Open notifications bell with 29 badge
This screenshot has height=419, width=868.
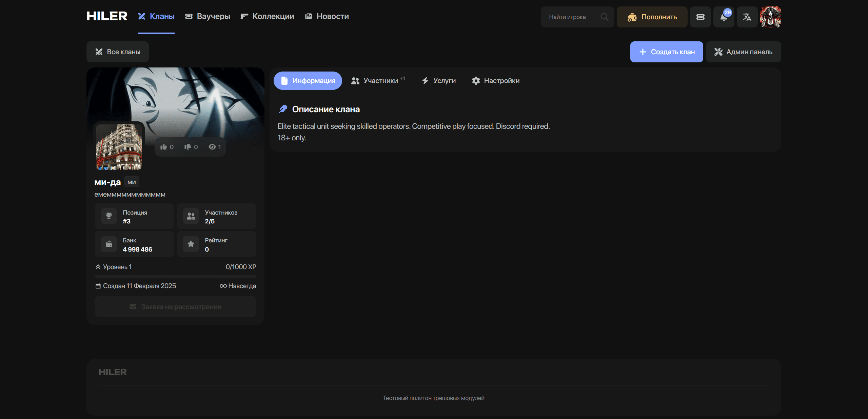pos(724,17)
